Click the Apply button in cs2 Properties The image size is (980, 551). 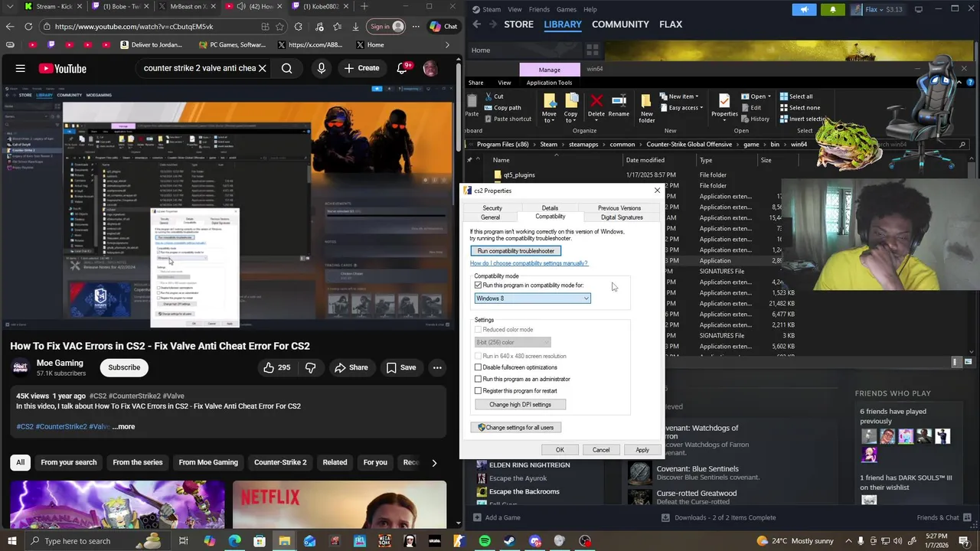642,450
